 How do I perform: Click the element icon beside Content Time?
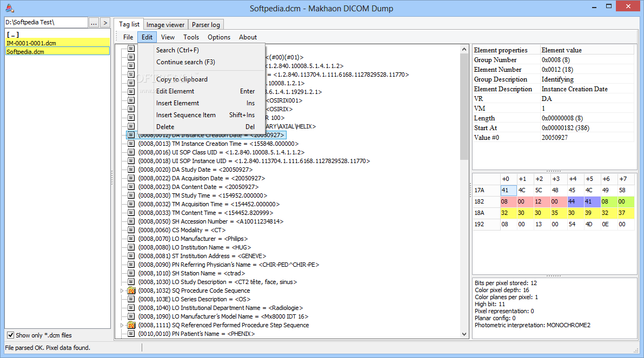click(x=131, y=212)
